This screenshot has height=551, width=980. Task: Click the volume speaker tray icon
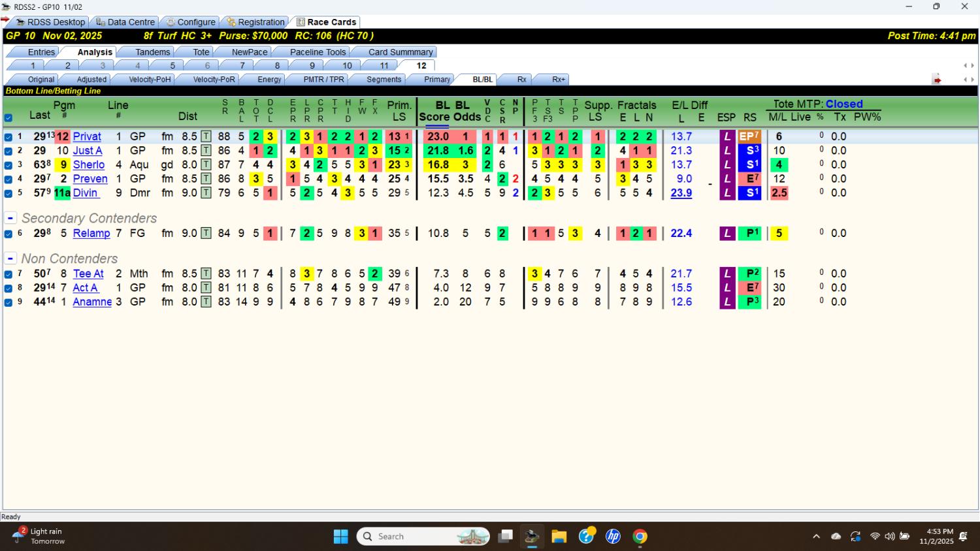[x=889, y=537]
